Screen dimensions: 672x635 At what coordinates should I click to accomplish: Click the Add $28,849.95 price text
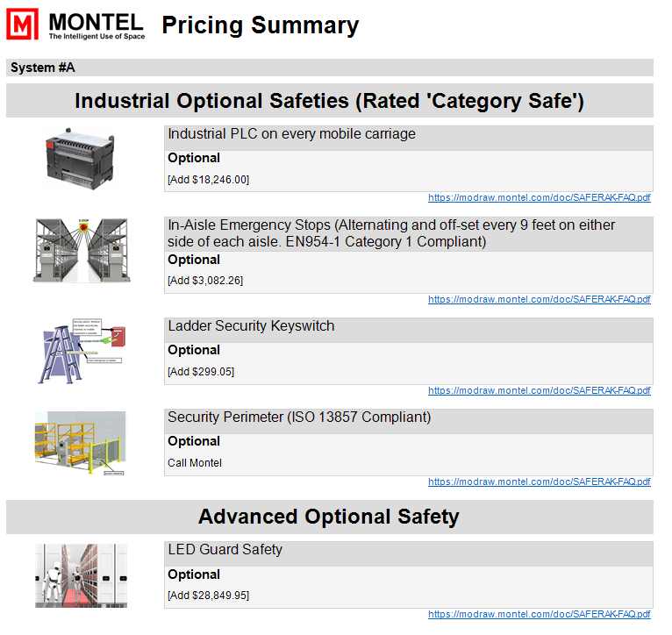[x=209, y=596]
